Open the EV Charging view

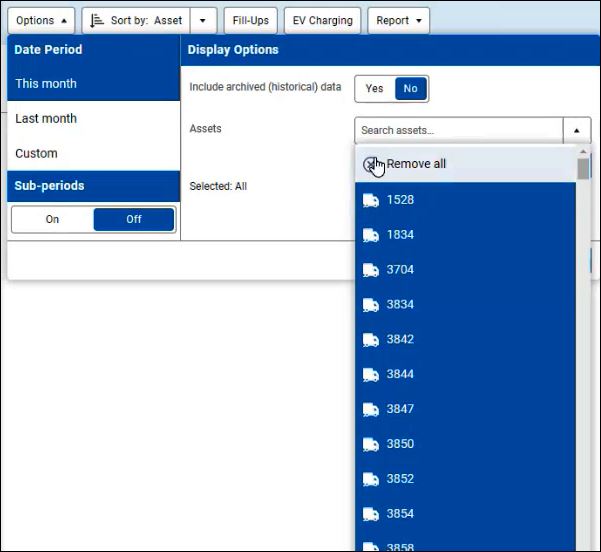point(322,20)
